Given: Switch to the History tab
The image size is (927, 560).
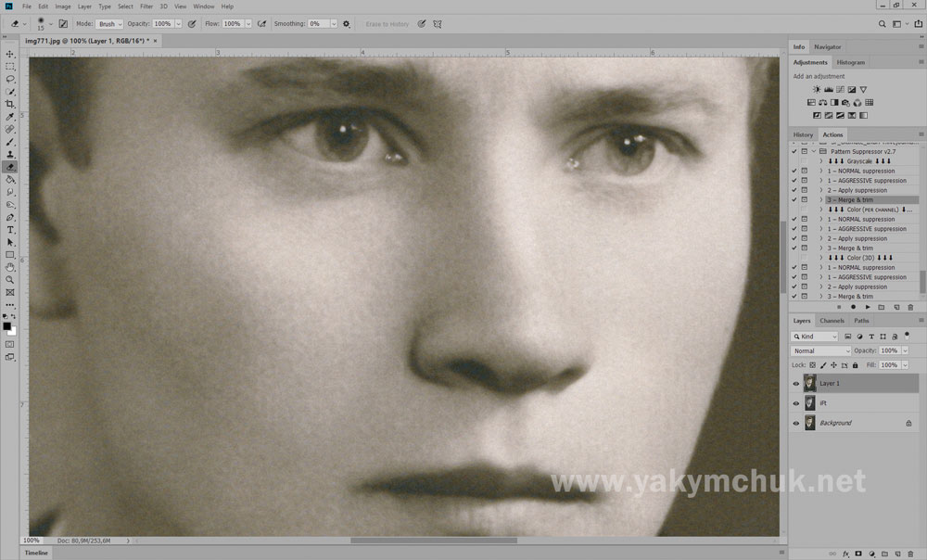Looking at the screenshot, I should tap(803, 134).
